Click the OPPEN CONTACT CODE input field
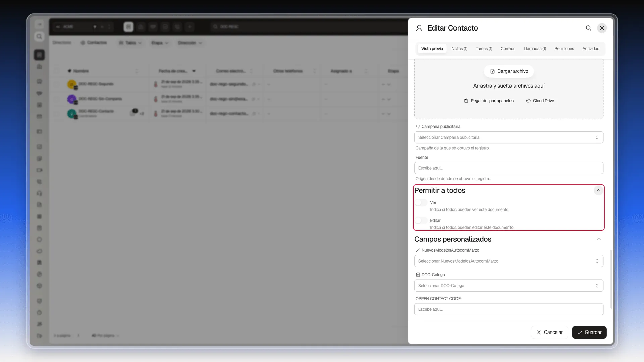Viewport: 644px width, 362px height. (508, 309)
